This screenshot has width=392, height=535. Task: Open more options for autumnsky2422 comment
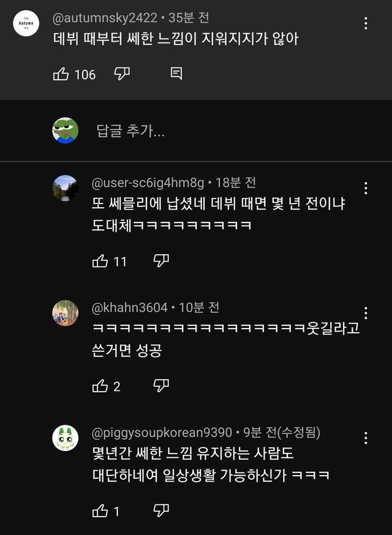tap(366, 23)
